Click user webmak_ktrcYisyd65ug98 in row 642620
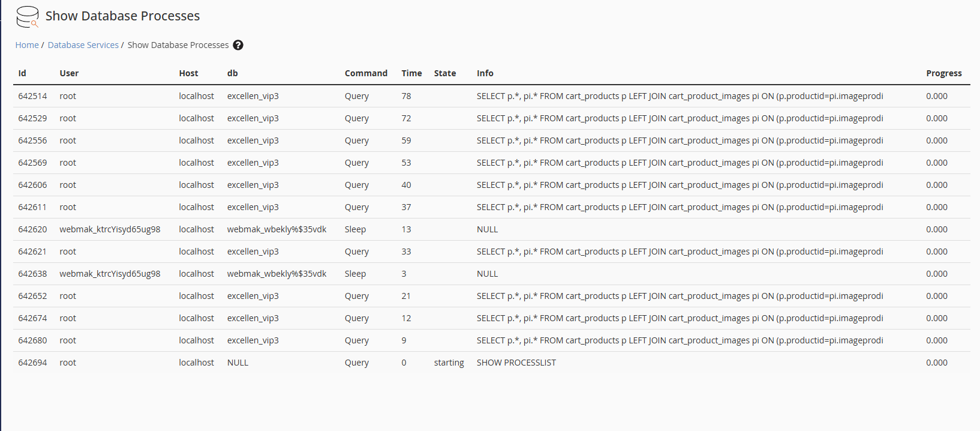The width and height of the screenshot is (980, 431). click(110, 229)
